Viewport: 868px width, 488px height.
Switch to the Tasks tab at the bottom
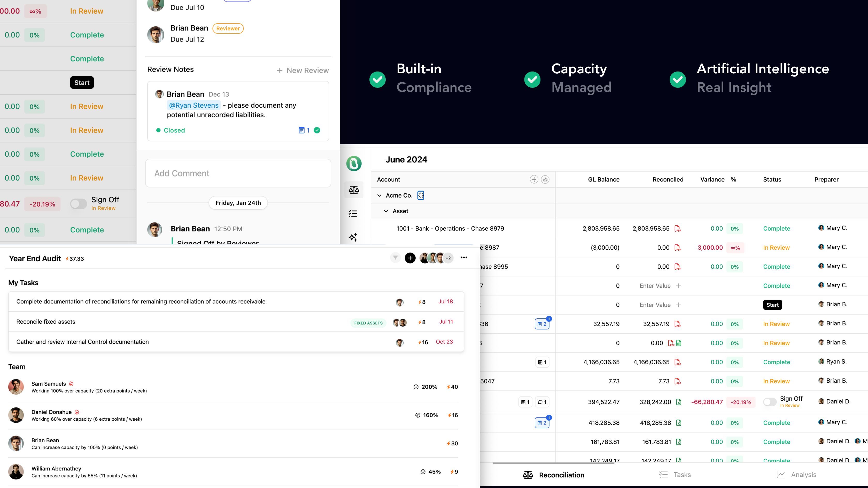click(675, 475)
